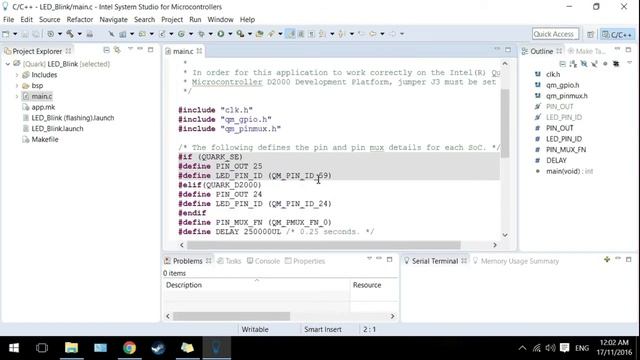The image size is (640, 360).
Task: Open the Project menu
Action: click(x=172, y=20)
